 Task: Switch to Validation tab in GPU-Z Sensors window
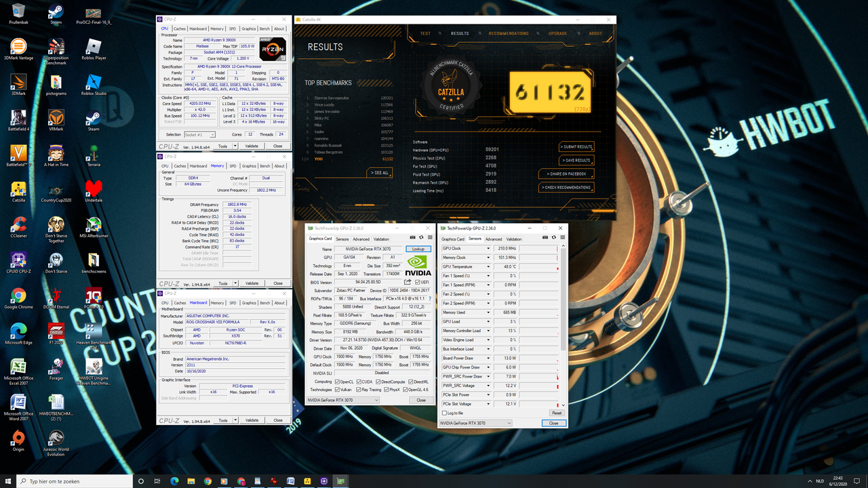click(x=514, y=239)
